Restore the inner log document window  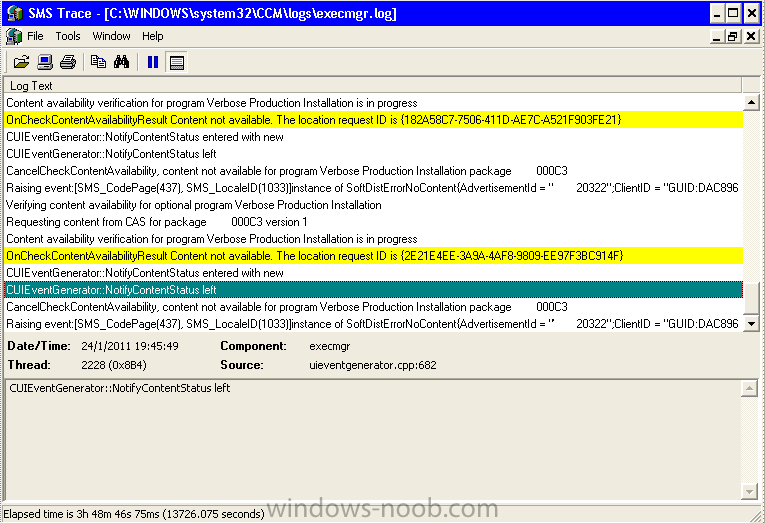pyautogui.click(x=732, y=37)
